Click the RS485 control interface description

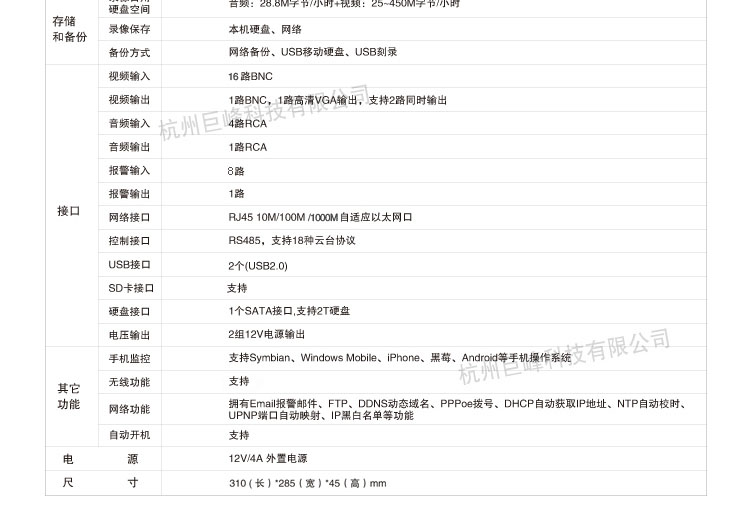(x=291, y=241)
